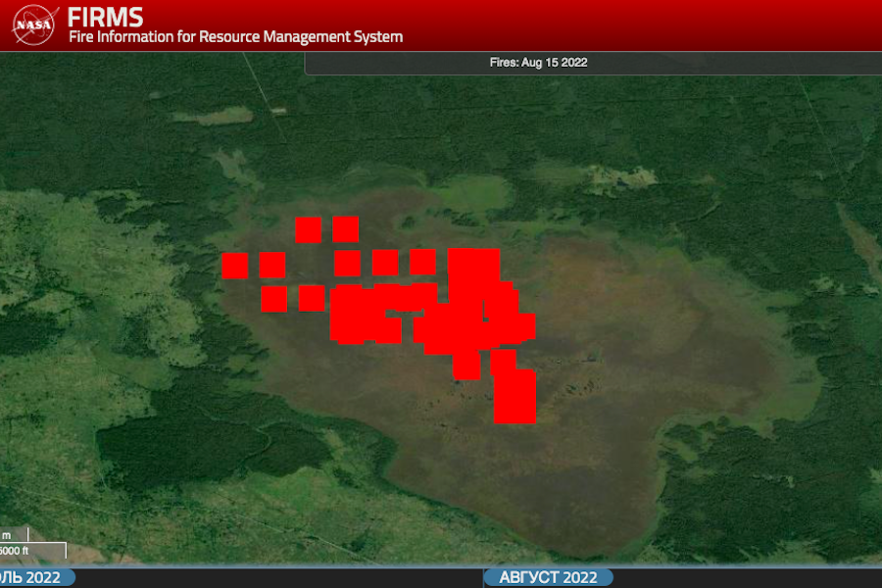Click the large fire cluster's upper-right block
Viewport: 882px width, 588px height.
tap(474, 269)
